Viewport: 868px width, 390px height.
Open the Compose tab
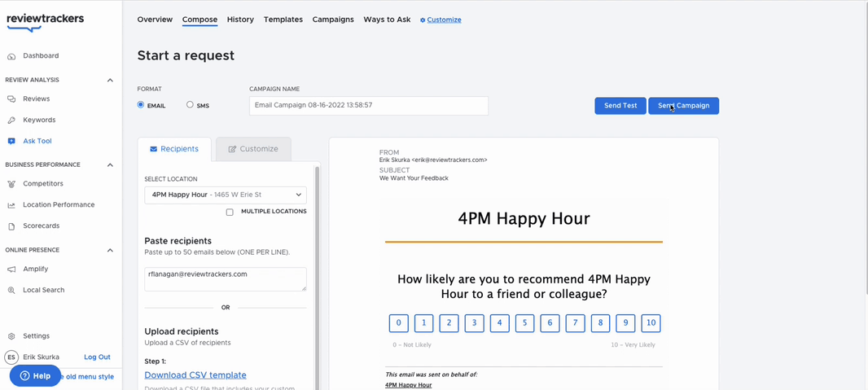point(199,20)
